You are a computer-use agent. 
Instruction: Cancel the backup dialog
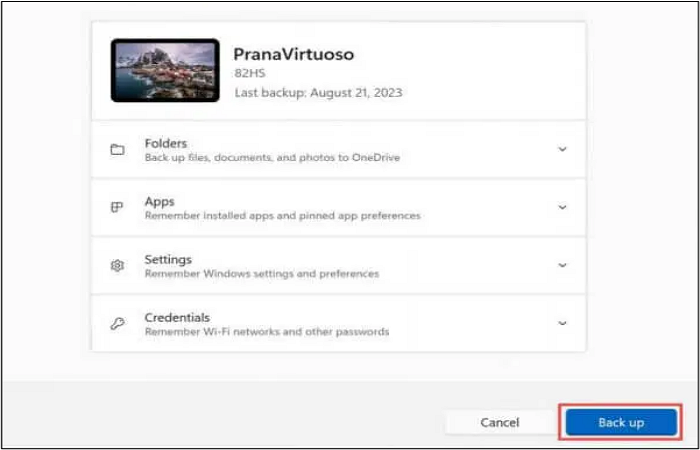500,422
